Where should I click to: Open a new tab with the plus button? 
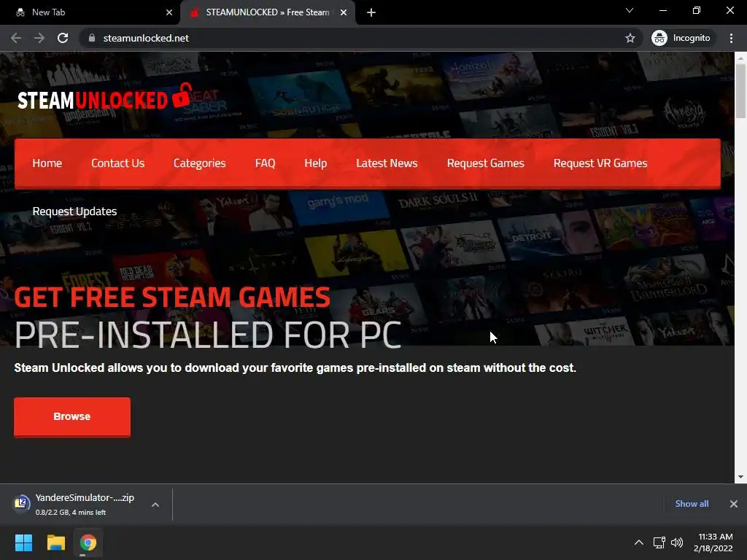click(x=371, y=12)
